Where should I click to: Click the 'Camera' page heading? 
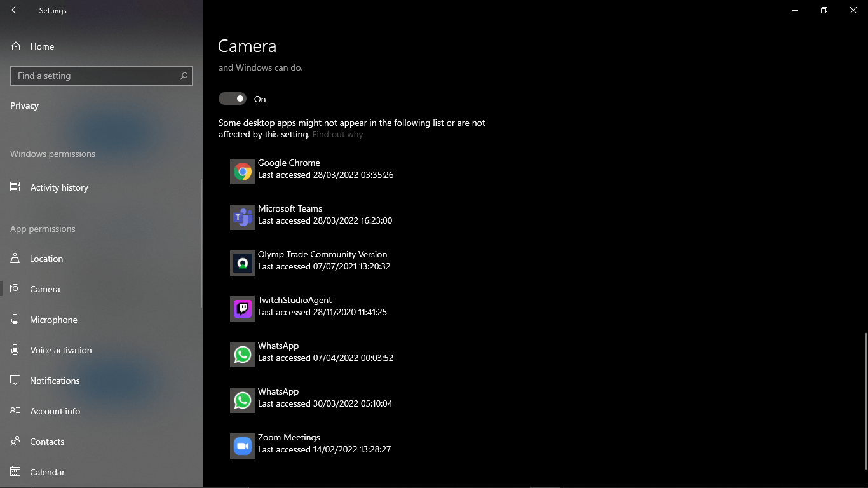tap(247, 46)
